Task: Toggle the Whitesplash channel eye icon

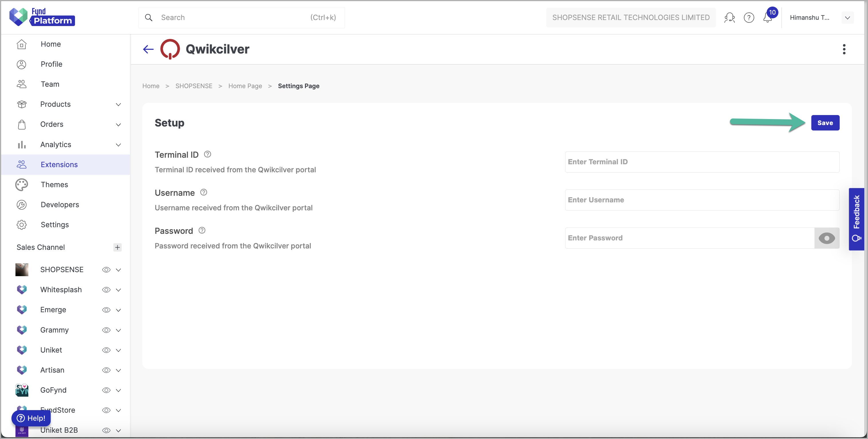Action: pyautogui.click(x=106, y=290)
